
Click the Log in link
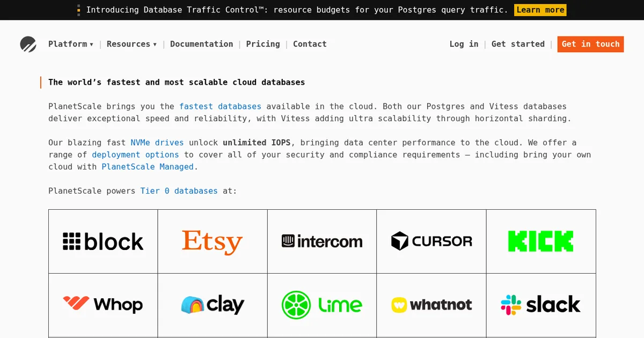click(x=464, y=44)
